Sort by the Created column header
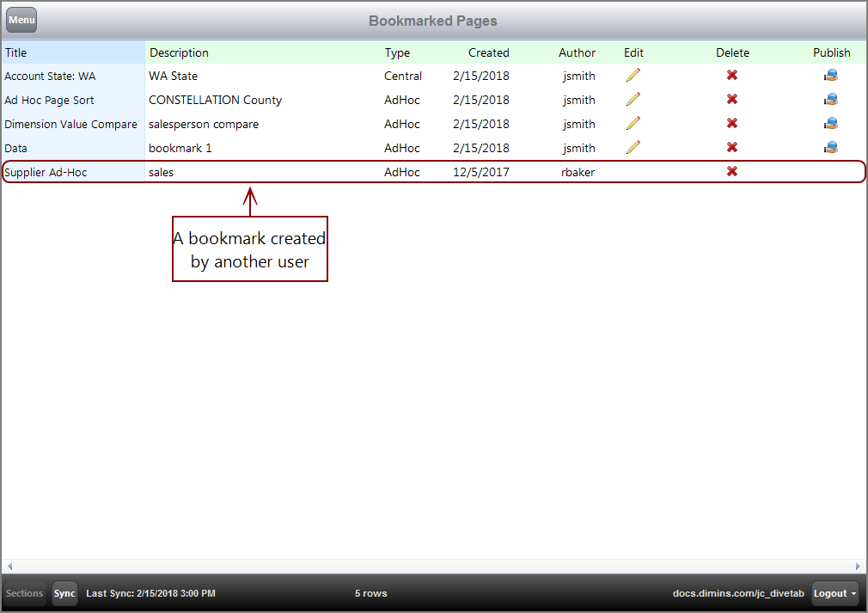The height and width of the screenshot is (613, 868). click(x=488, y=52)
